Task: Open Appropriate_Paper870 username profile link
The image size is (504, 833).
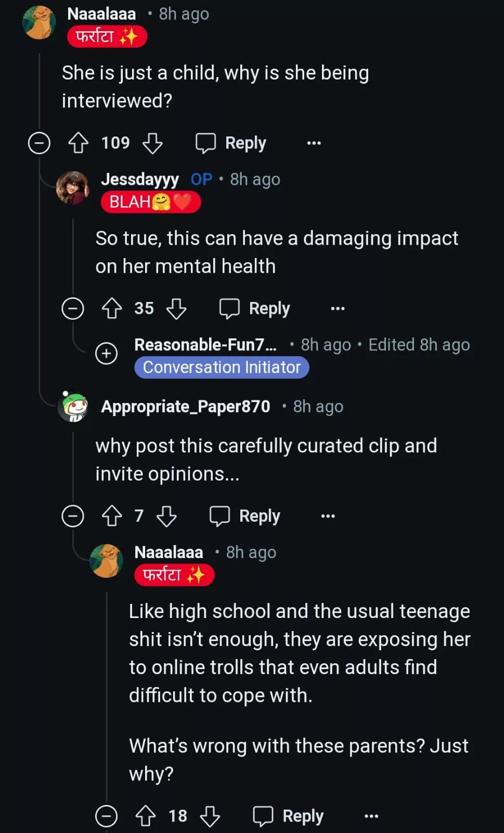Action: pos(186,406)
